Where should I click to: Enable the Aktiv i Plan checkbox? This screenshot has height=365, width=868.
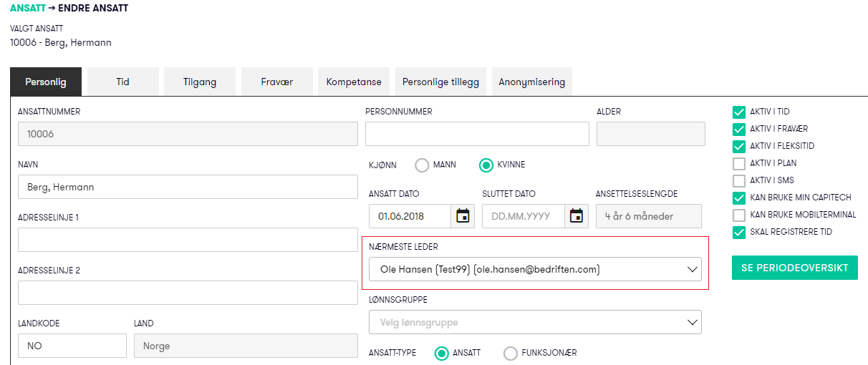(x=739, y=163)
